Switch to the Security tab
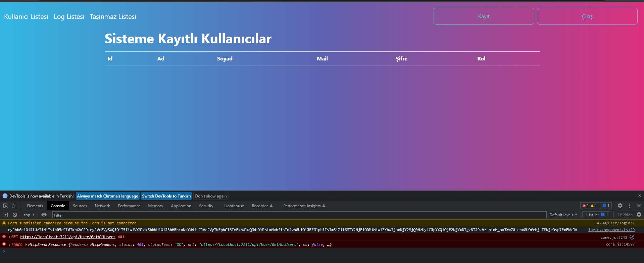Screen dimensions: 644x263 click(206, 206)
